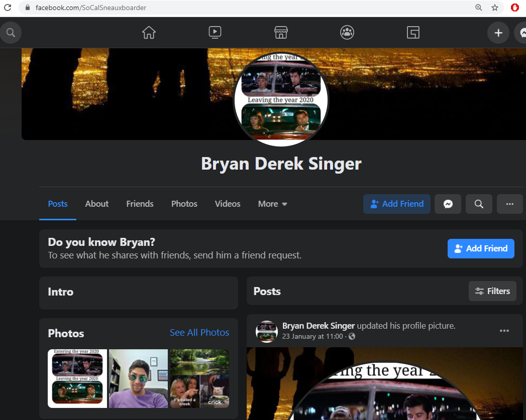Open the posts Filters button
The image size is (526, 420).
click(492, 291)
